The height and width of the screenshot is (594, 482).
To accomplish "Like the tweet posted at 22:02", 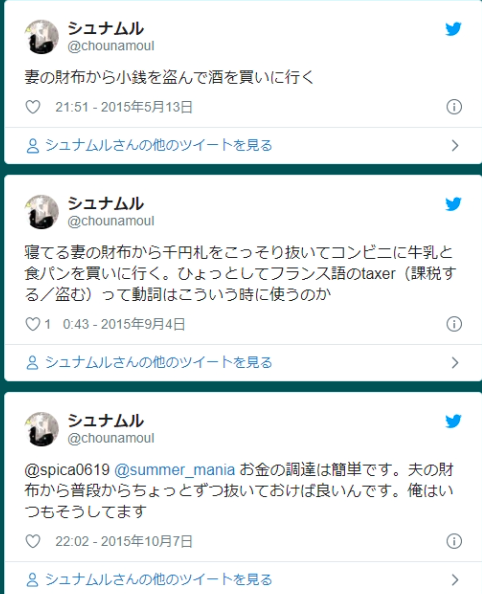I will [33, 541].
